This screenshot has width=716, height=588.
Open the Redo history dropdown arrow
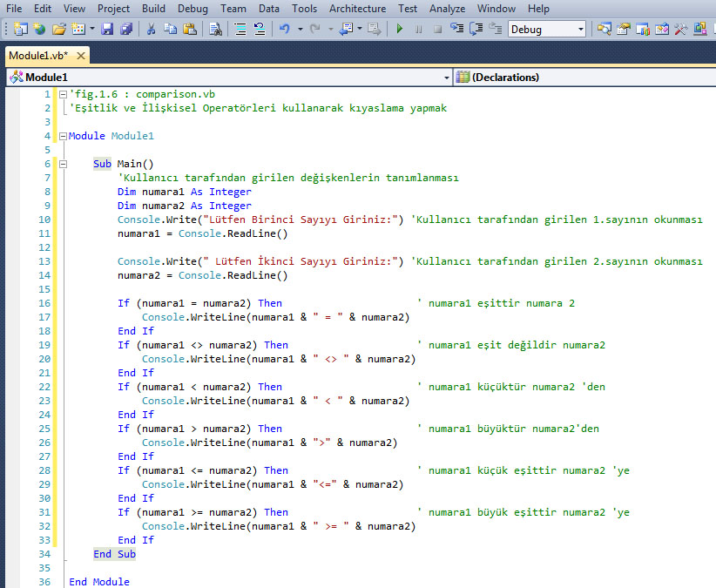click(331, 30)
